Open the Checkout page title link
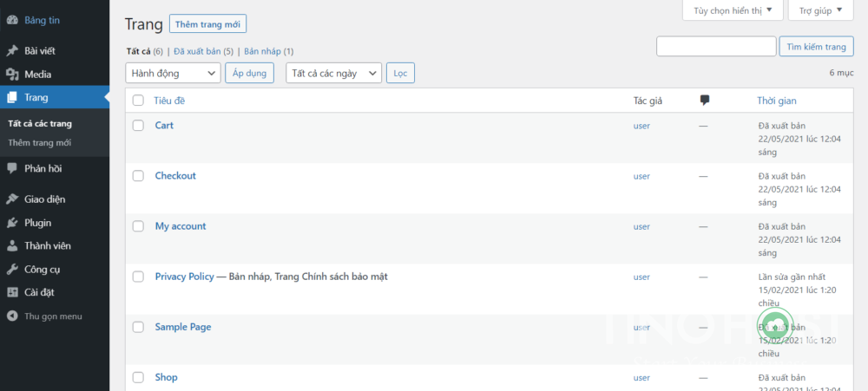Screen dimensions: 868x391 [175, 176]
